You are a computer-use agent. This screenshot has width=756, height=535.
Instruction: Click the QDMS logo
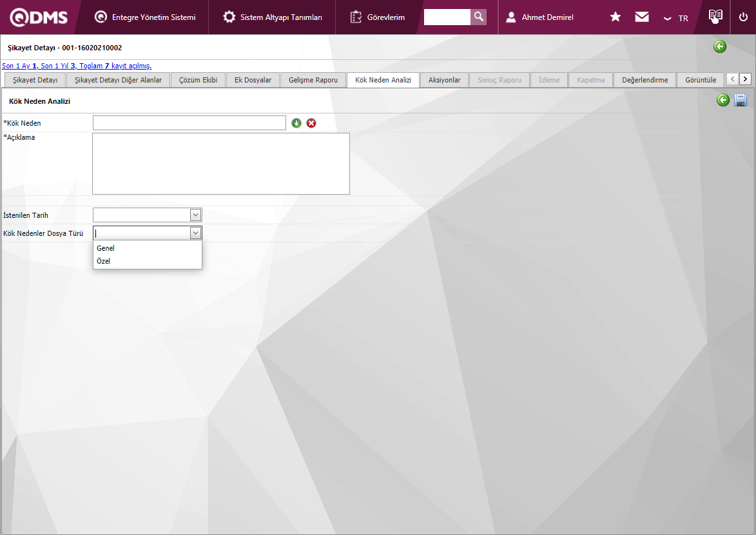(x=39, y=17)
